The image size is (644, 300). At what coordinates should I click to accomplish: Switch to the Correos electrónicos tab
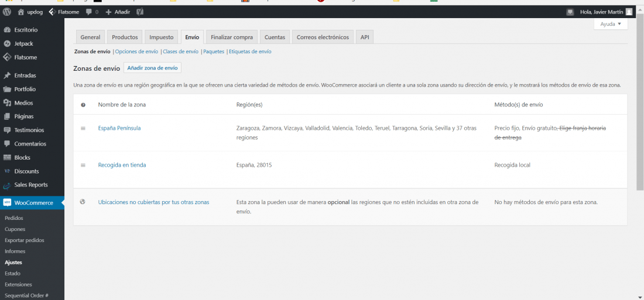323,37
